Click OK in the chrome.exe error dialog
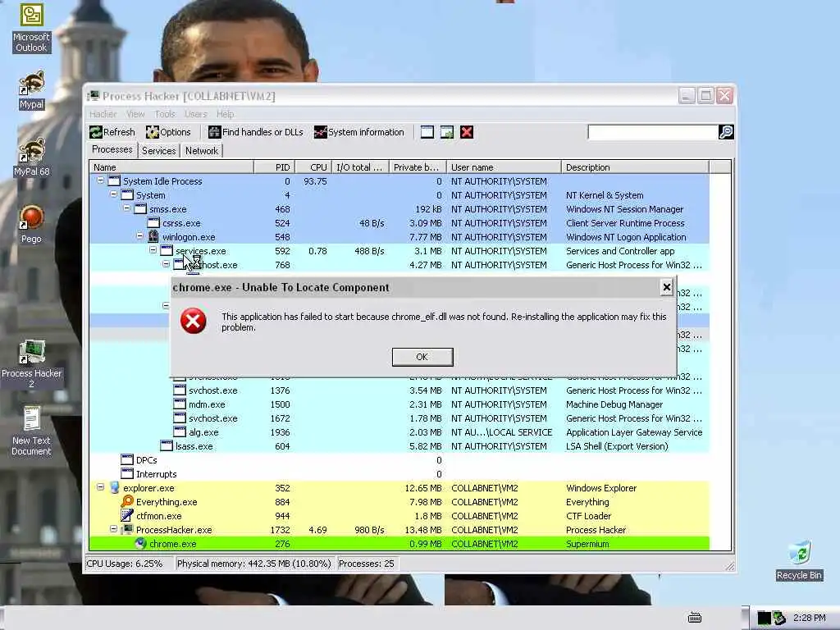840x630 pixels. point(422,357)
